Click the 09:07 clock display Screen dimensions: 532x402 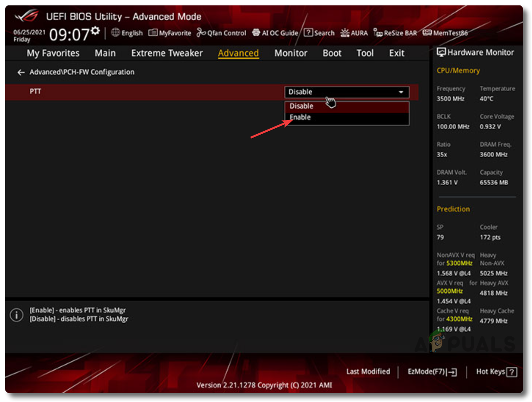click(x=69, y=34)
